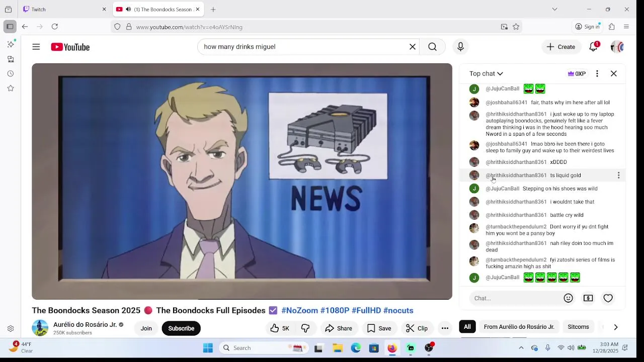Open Firefox View tab overview icon
Image resolution: width=644 pixels, height=362 pixels.
[x=8, y=9]
